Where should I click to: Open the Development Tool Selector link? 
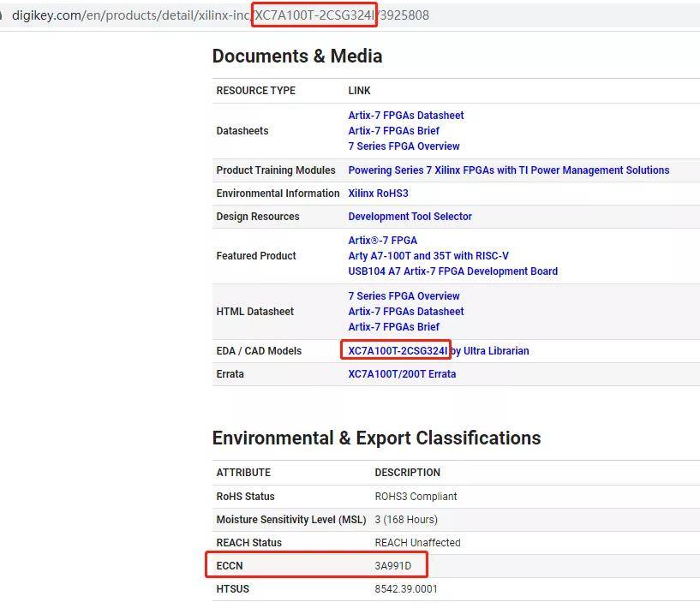coord(410,217)
